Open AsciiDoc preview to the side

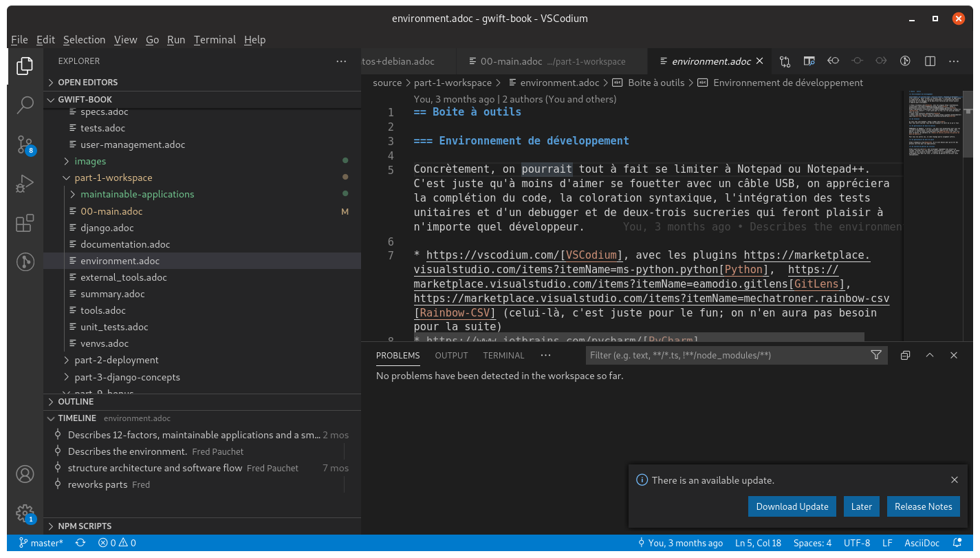coord(809,61)
